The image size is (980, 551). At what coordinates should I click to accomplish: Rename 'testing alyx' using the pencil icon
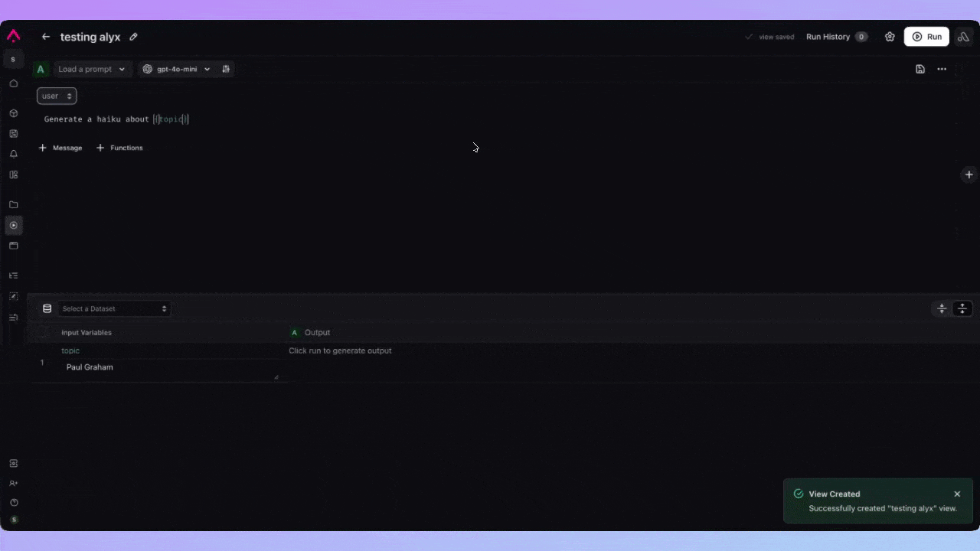(133, 37)
